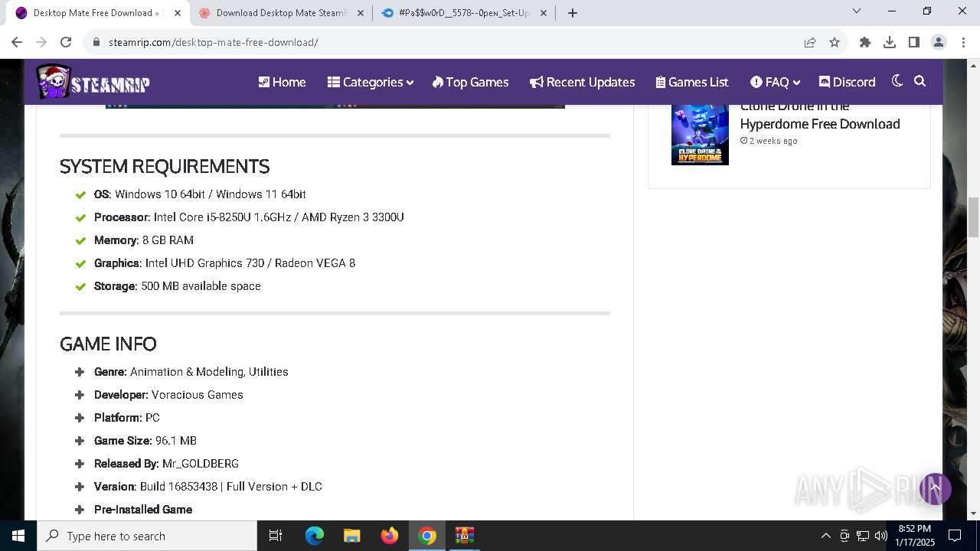980x551 pixels.
Task: Select the Memory: 8 GB RAM line
Action: pos(144,240)
